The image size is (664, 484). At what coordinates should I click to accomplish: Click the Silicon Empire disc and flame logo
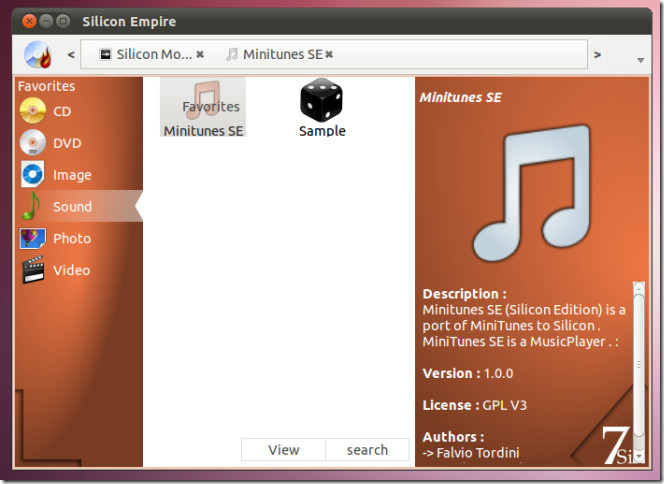pyautogui.click(x=38, y=55)
